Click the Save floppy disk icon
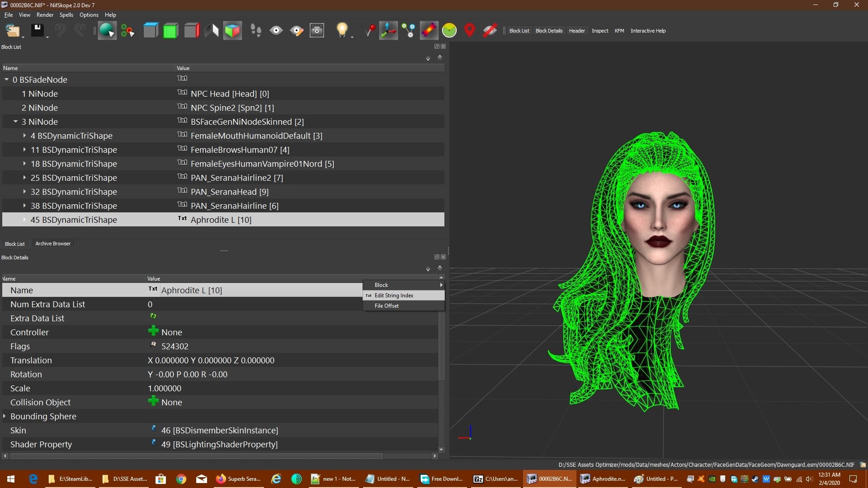Screen dimensions: 868x488 (37, 30)
